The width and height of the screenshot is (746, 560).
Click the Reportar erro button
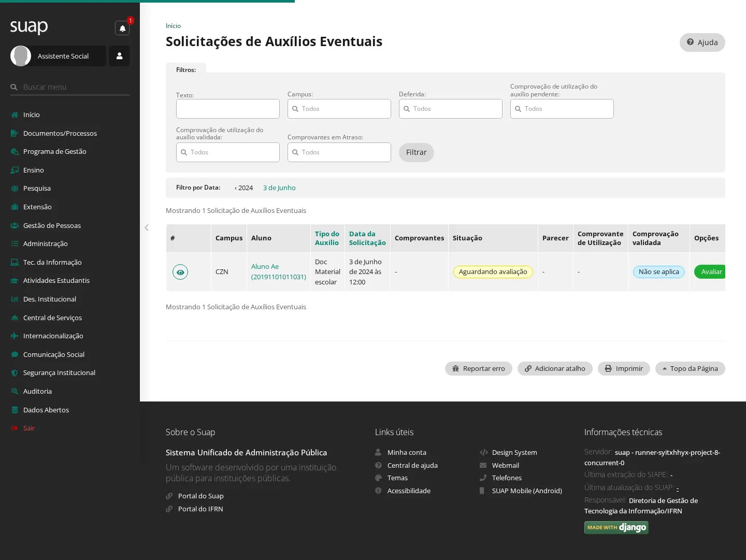pos(479,368)
